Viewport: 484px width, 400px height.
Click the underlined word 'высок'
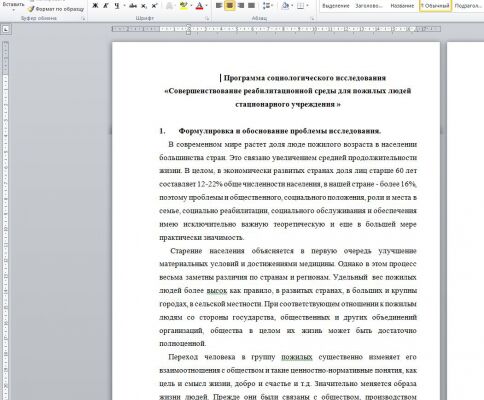coord(217,291)
